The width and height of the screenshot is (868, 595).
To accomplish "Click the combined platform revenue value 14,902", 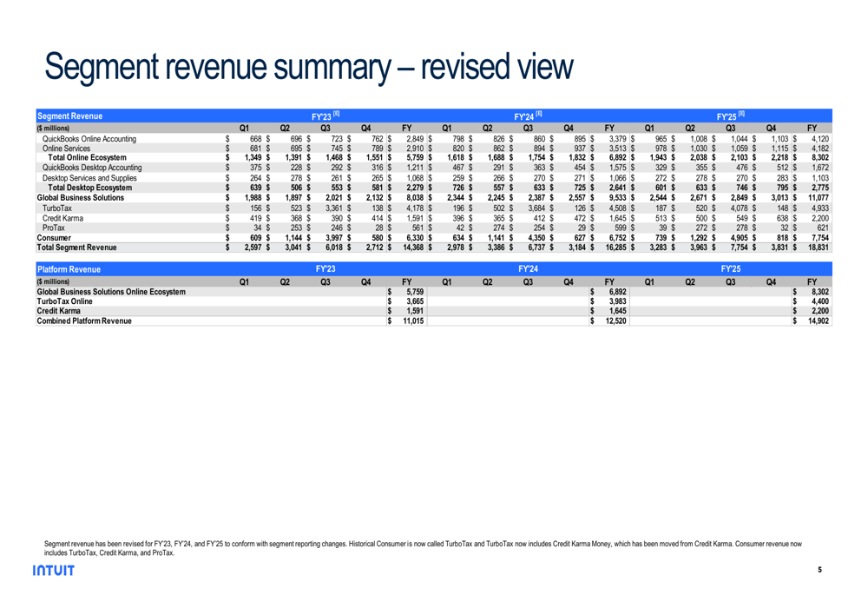I will [819, 321].
